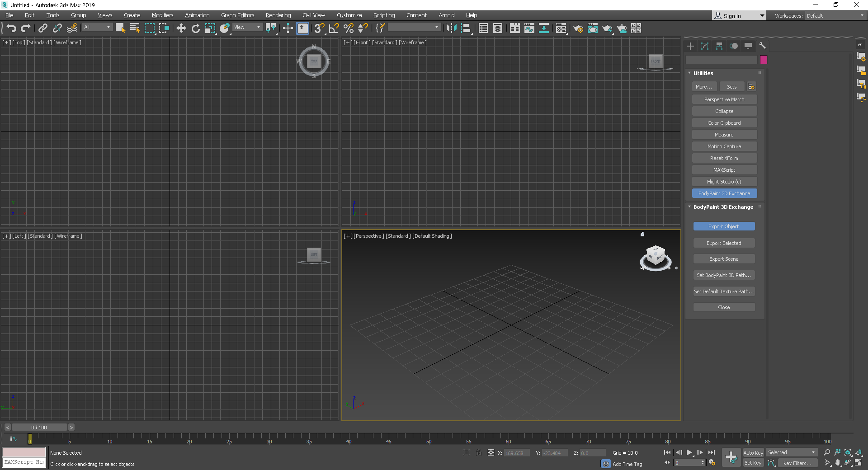Select the Scale tool
The width and height of the screenshot is (868, 470).
210,28
